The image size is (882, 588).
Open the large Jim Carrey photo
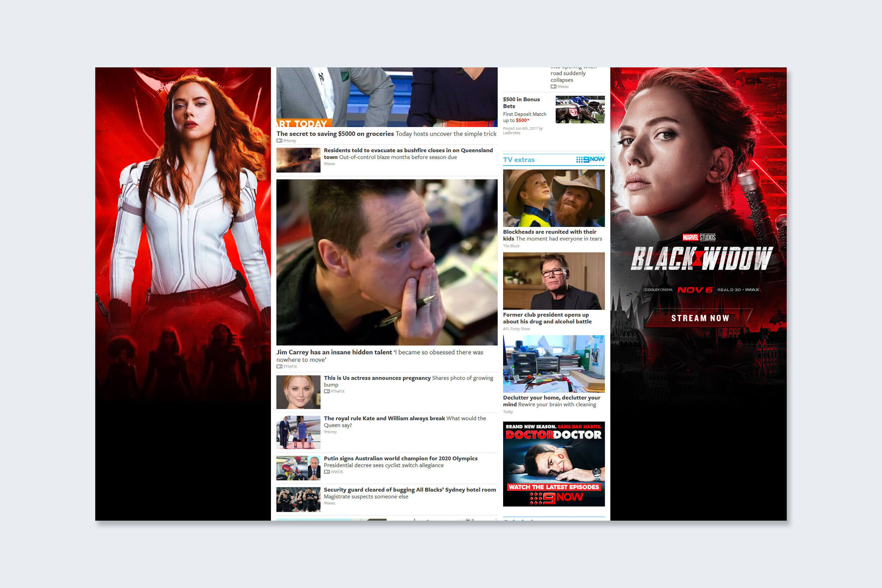point(387,262)
